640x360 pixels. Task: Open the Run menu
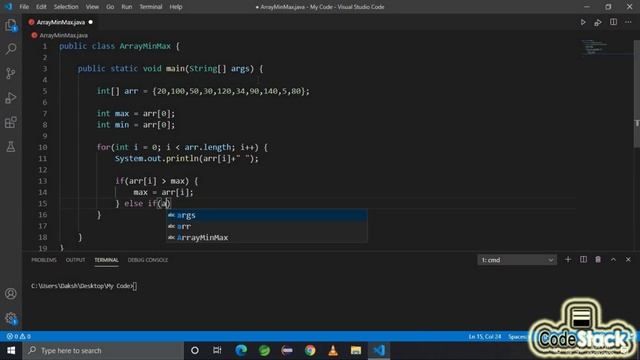[x=127, y=7]
